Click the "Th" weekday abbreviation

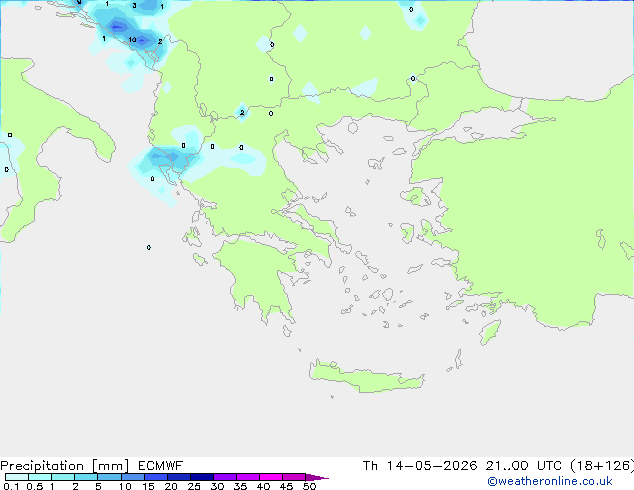tap(370, 466)
